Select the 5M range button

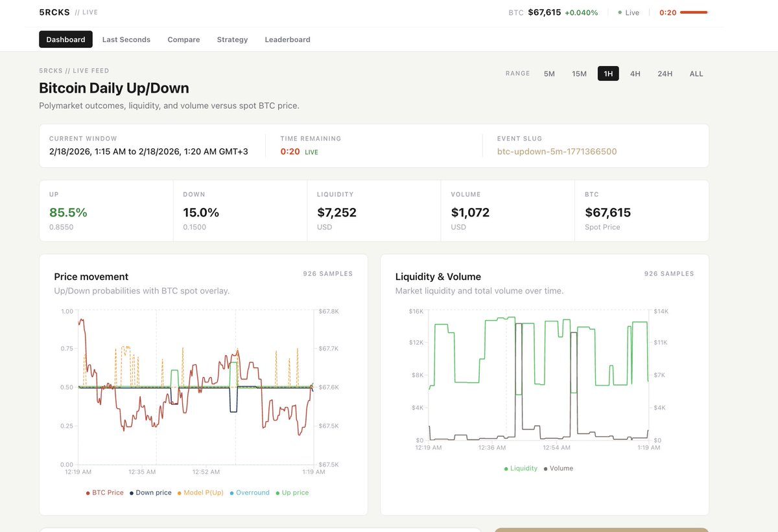click(x=549, y=74)
